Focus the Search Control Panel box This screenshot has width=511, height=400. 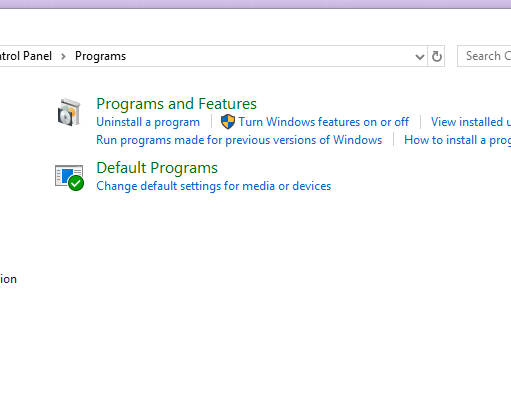click(484, 56)
